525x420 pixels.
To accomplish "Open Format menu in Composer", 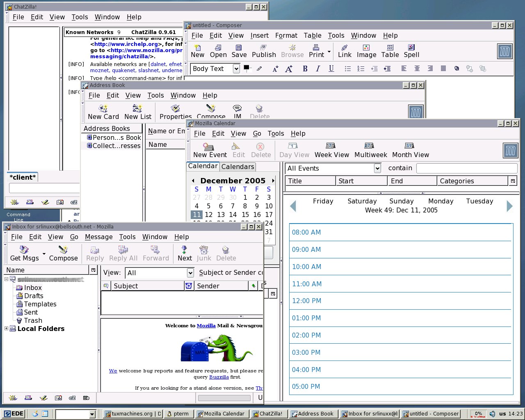I will point(286,35).
